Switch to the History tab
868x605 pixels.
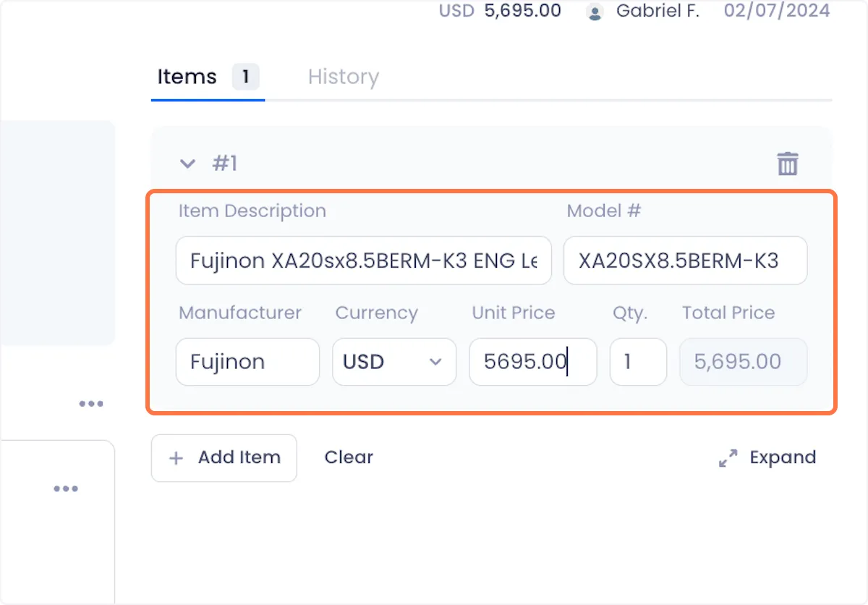[x=343, y=77]
